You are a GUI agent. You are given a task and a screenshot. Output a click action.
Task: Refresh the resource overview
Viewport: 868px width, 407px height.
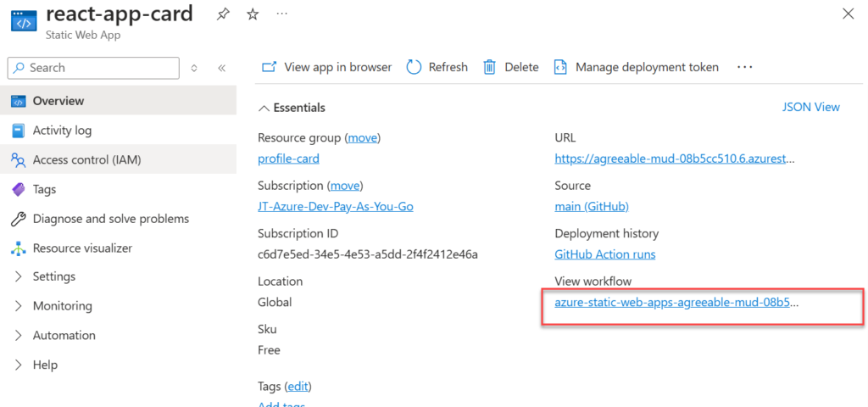pyautogui.click(x=437, y=67)
